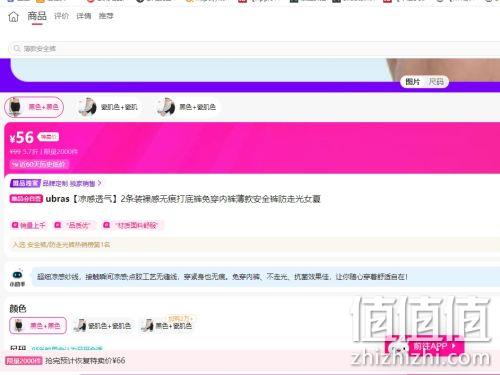Select the 尺码 view toggle
The height and width of the screenshot is (375, 500).
pyautogui.click(x=436, y=82)
